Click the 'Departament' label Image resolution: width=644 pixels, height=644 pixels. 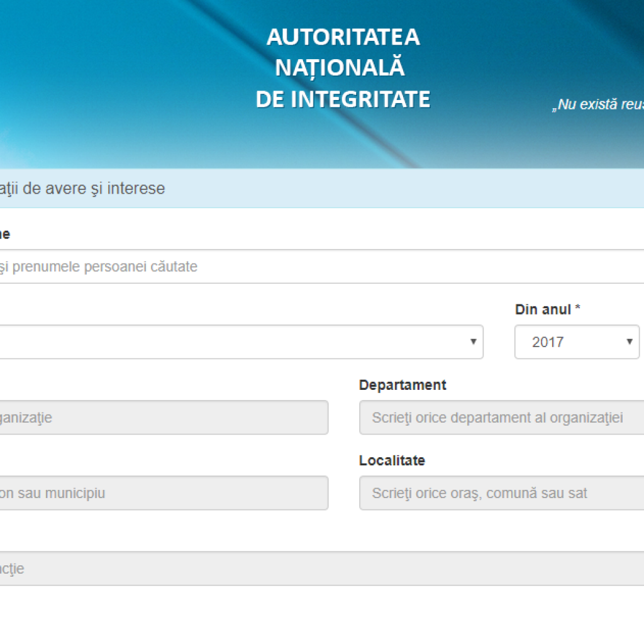[x=402, y=385]
